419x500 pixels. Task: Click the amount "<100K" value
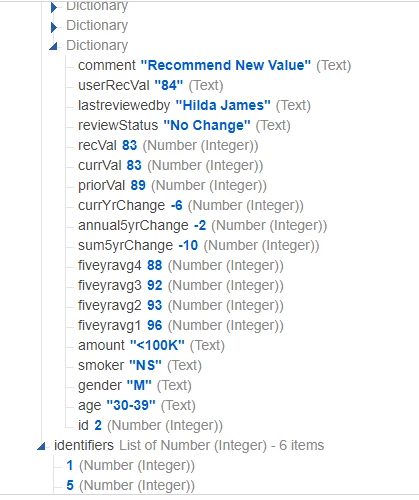point(157,345)
